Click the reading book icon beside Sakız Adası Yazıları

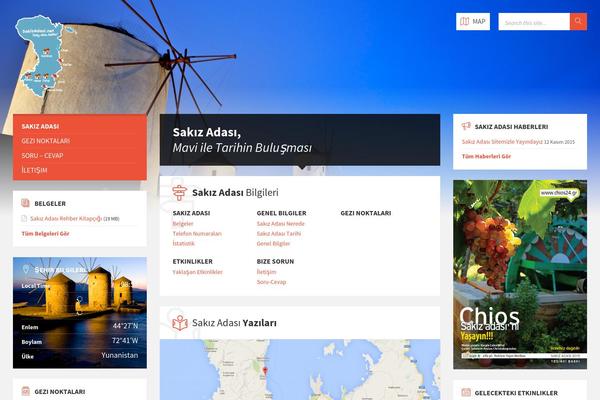[180, 323]
